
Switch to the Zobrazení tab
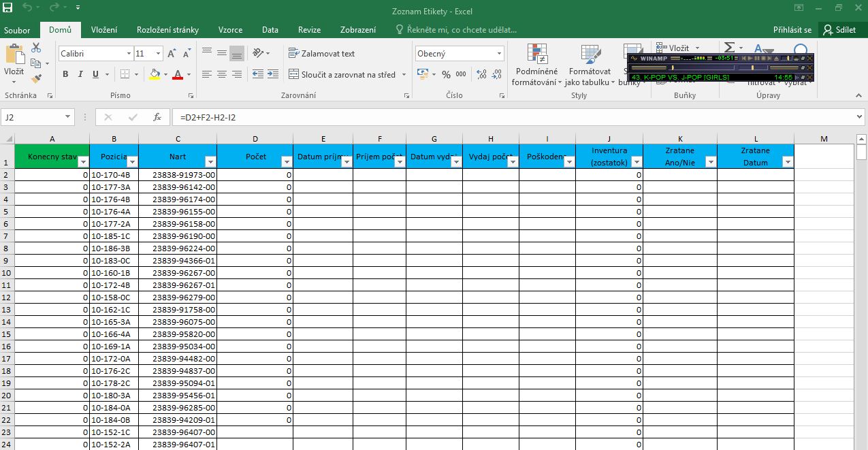click(358, 30)
